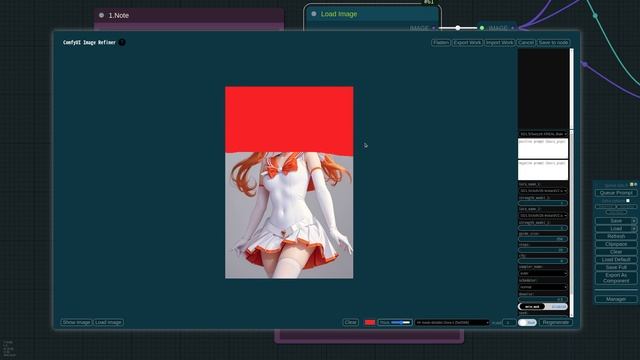Adjust the denoise value slider
This screenshot has width=640, height=360.
[543, 299]
